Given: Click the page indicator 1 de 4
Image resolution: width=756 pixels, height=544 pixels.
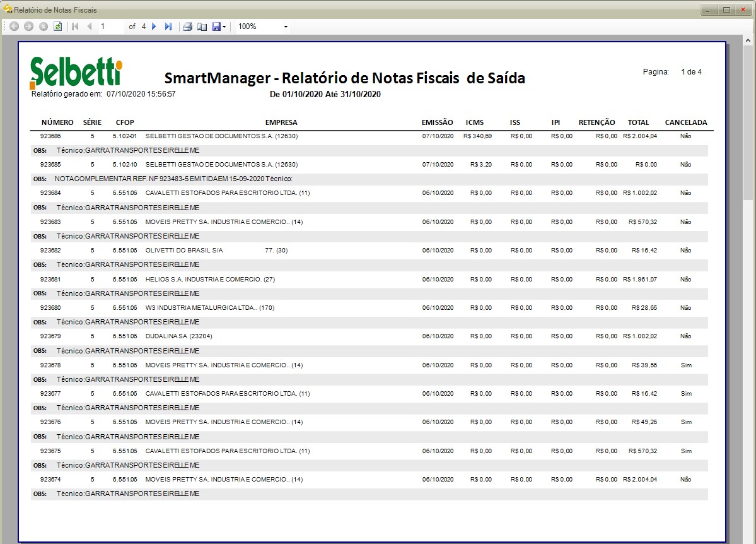Looking at the screenshot, I should [x=692, y=72].
